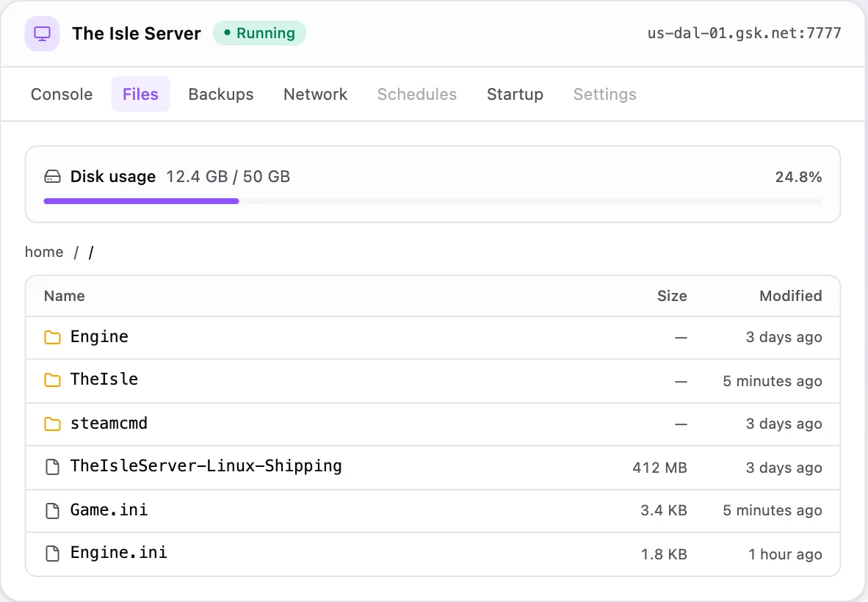Click the home breadcrumb link

[44, 252]
